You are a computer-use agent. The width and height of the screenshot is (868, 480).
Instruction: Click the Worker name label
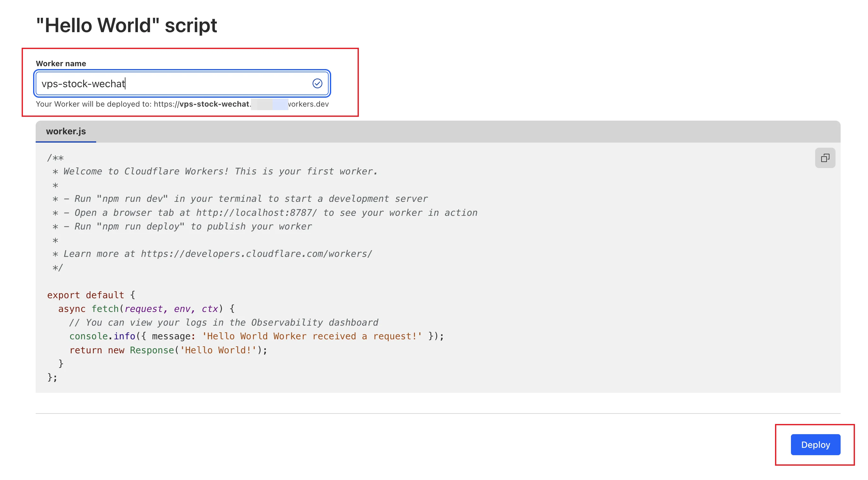pos(60,63)
